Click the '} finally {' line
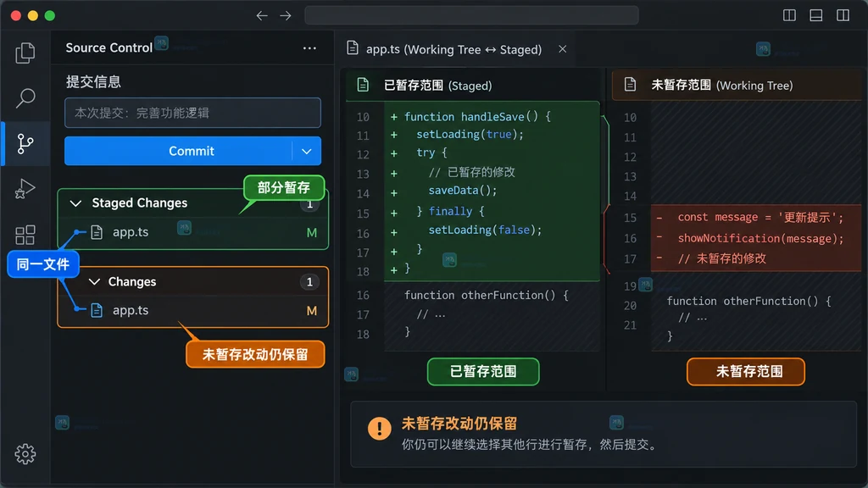868x488 pixels. coord(451,211)
